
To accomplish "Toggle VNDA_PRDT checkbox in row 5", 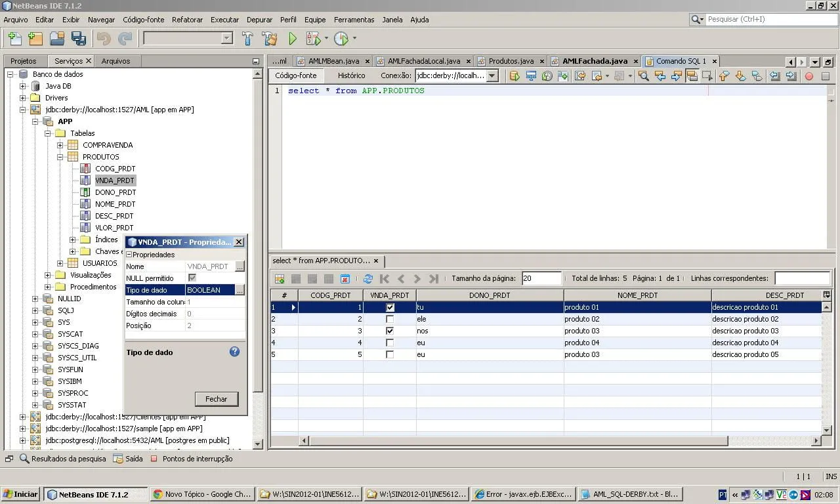I will click(x=390, y=354).
